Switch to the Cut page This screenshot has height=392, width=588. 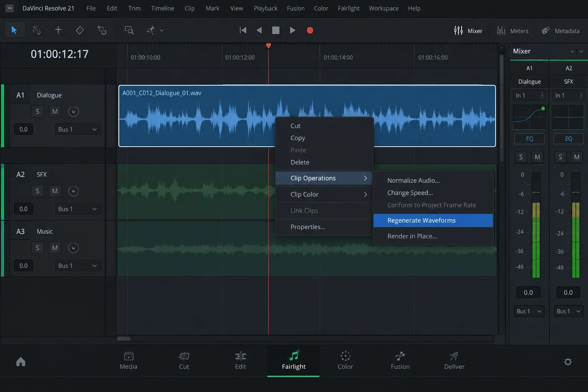click(x=184, y=361)
